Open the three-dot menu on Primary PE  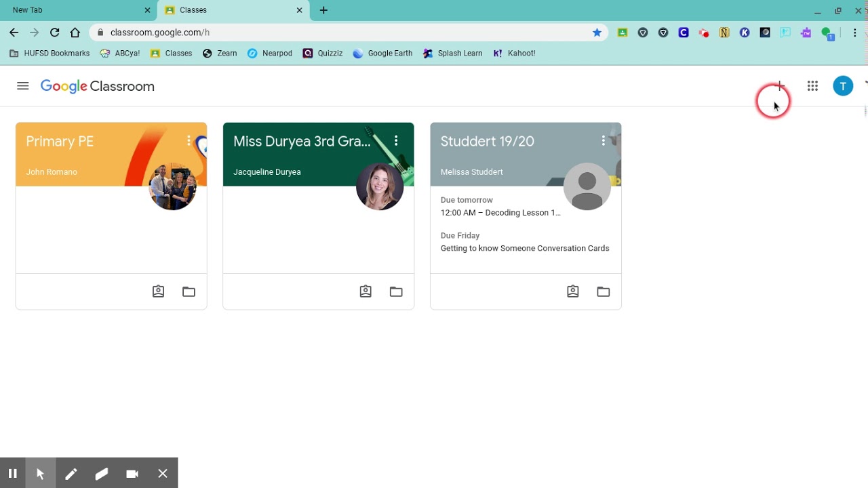click(x=189, y=141)
